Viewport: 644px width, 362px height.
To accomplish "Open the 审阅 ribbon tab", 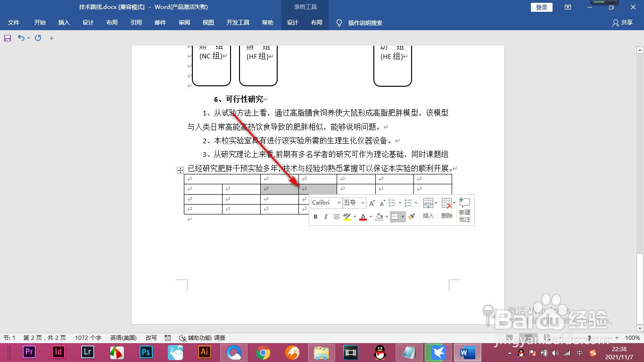I will pyautogui.click(x=184, y=23).
